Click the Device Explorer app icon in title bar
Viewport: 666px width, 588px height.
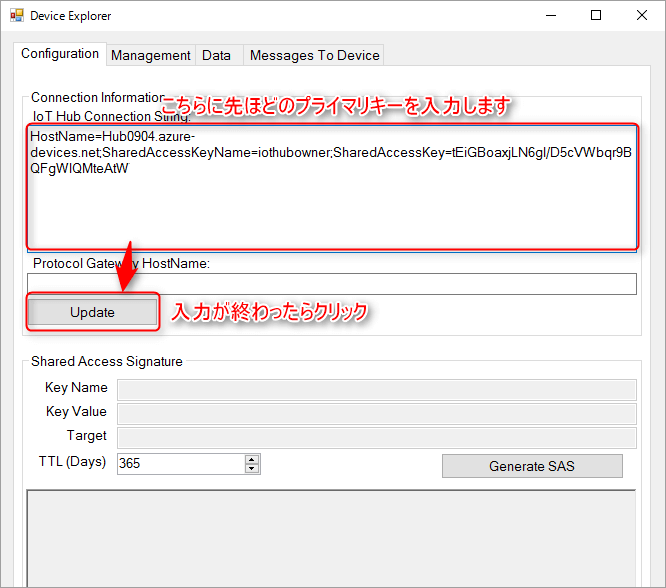pyautogui.click(x=16, y=16)
